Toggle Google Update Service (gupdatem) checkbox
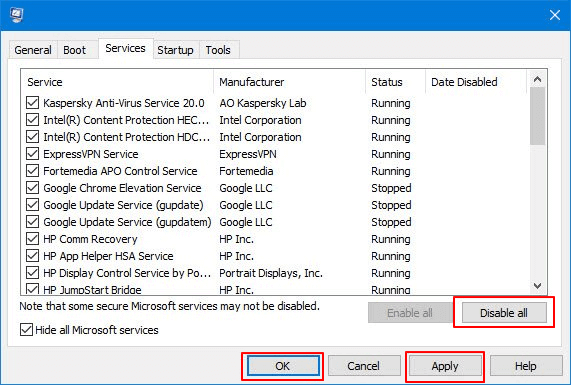The width and height of the screenshot is (571, 385). pos(32,222)
